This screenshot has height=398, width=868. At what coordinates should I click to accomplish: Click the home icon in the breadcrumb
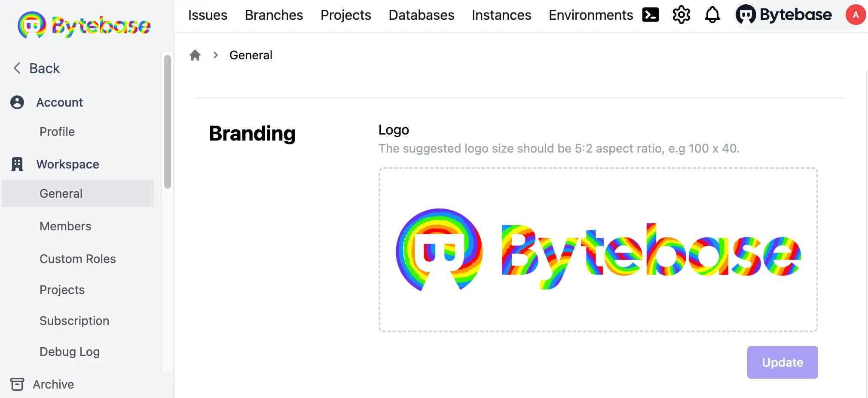(196, 55)
